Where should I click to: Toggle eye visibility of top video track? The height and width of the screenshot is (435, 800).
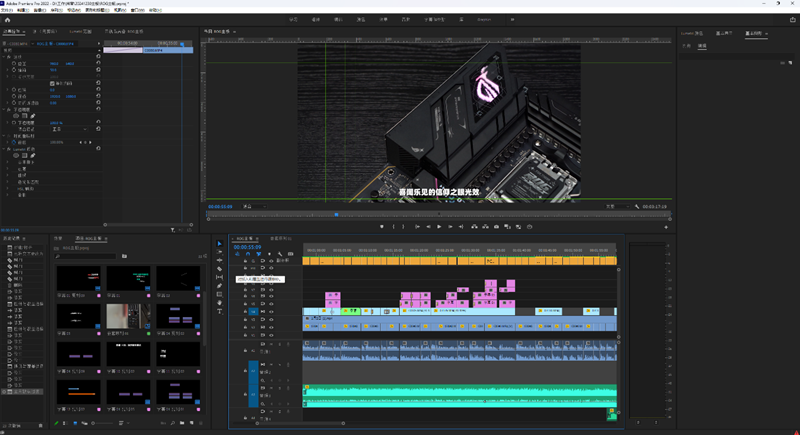click(271, 260)
